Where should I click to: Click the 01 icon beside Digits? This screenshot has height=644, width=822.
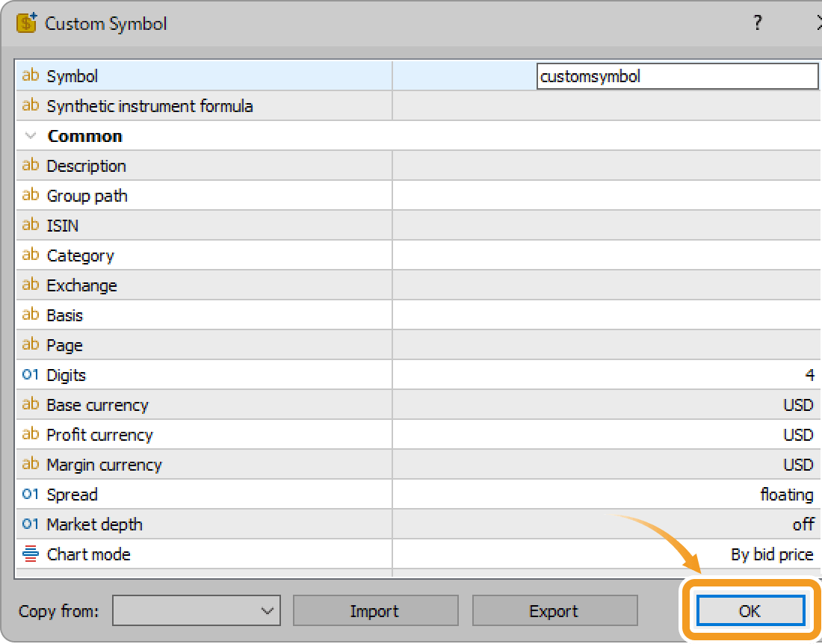[31, 374]
